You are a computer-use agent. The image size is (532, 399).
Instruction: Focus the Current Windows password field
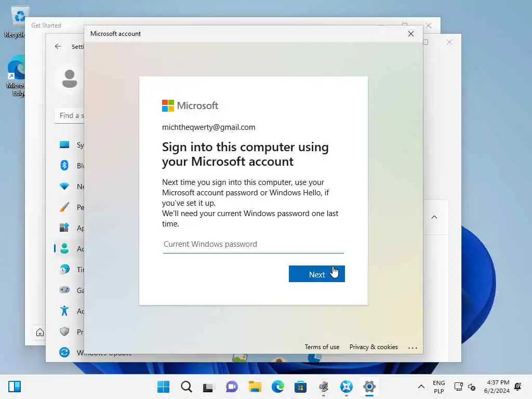pos(253,244)
